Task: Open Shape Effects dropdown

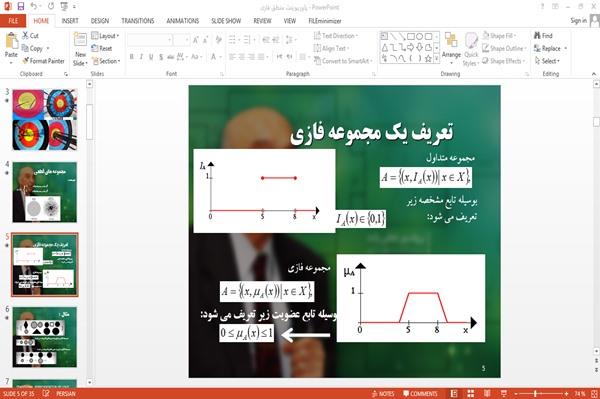Action: (x=504, y=61)
